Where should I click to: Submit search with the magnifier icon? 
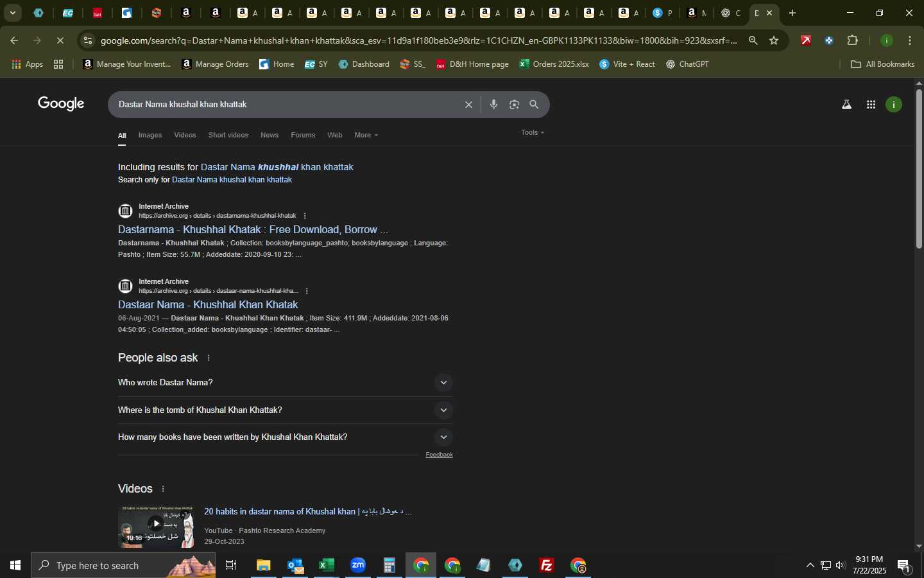534,104
